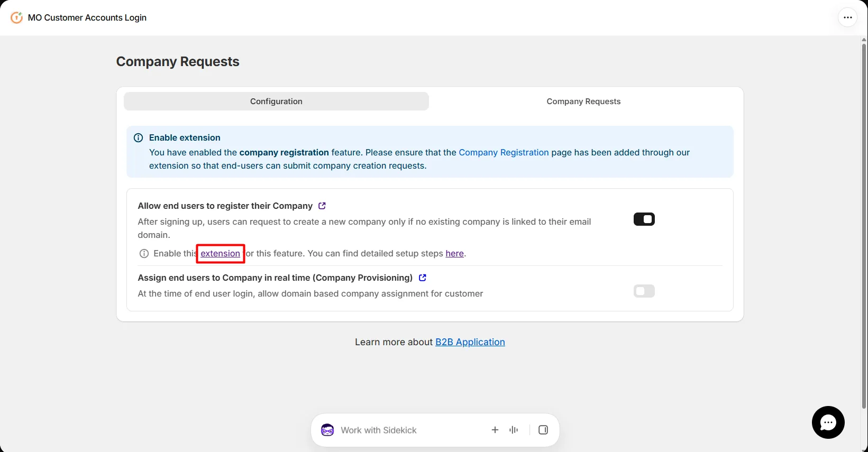Screen dimensions: 868x452
Task: Open external link icon beside register their Company
Action: 322,206
